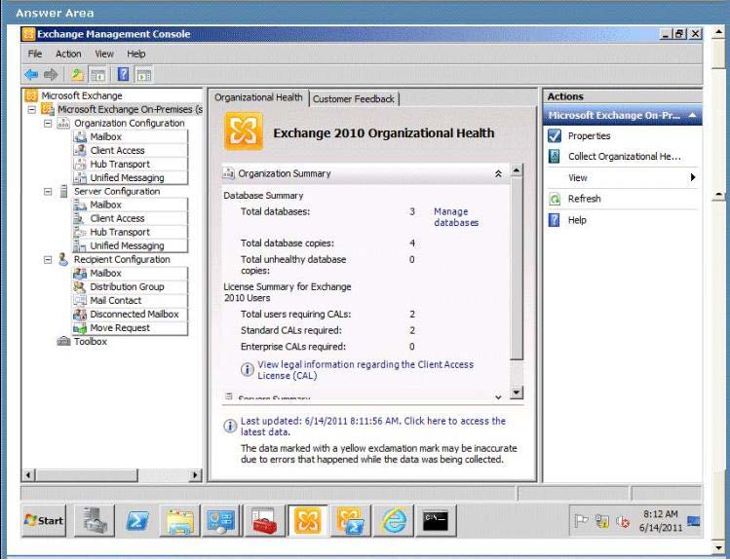
Task: Open the Help menu in menu bar
Action: [x=135, y=54]
